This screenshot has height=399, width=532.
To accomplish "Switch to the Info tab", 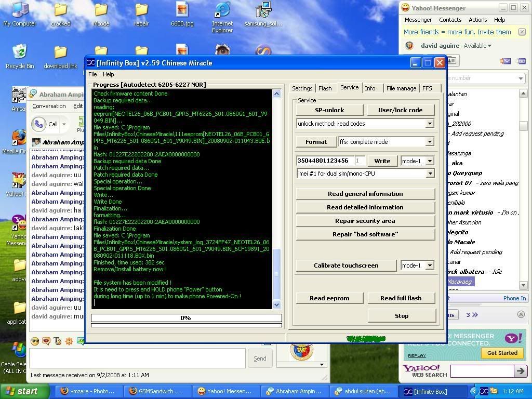I will tap(370, 88).
